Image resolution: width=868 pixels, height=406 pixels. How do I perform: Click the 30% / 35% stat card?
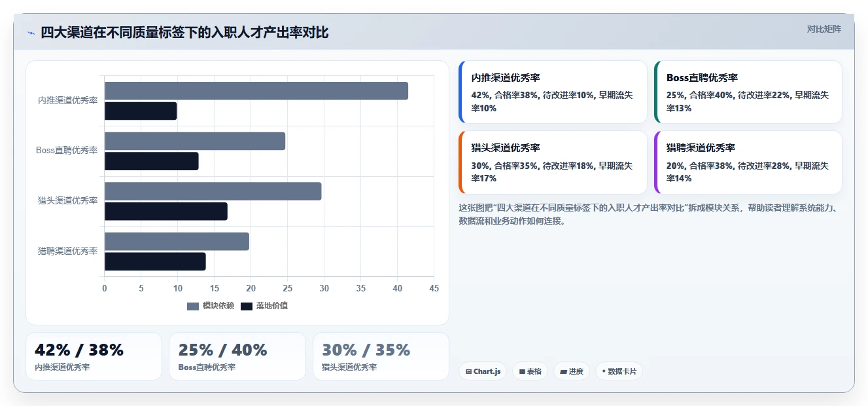381,356
